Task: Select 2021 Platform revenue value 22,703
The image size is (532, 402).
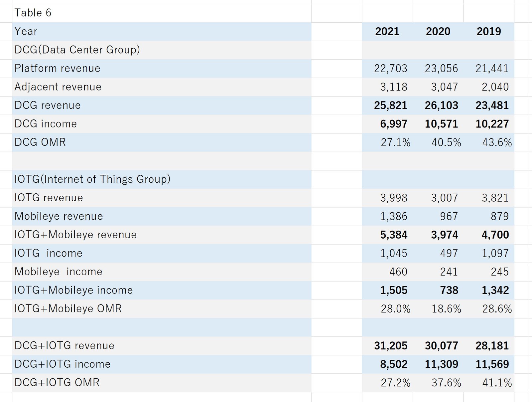Action: click(x=387, y=69)
